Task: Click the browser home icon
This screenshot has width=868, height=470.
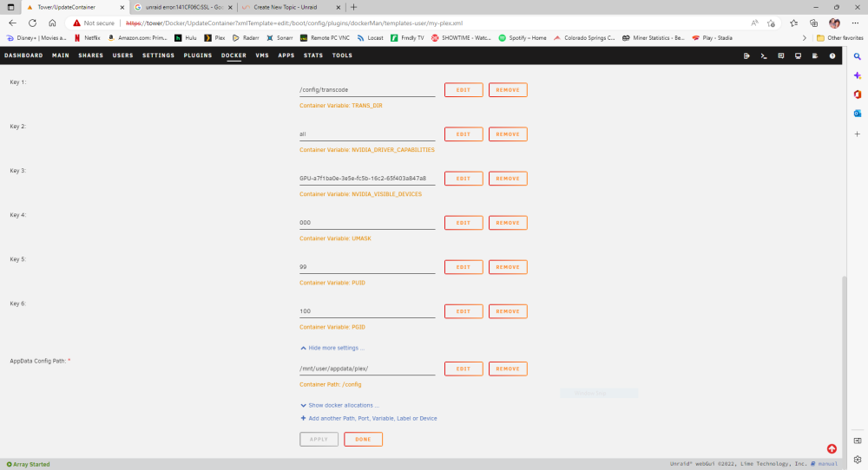Action: coord(52,23)
